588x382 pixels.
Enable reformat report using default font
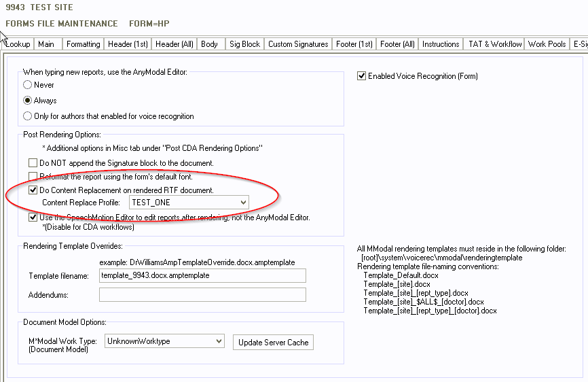(33, 177)
